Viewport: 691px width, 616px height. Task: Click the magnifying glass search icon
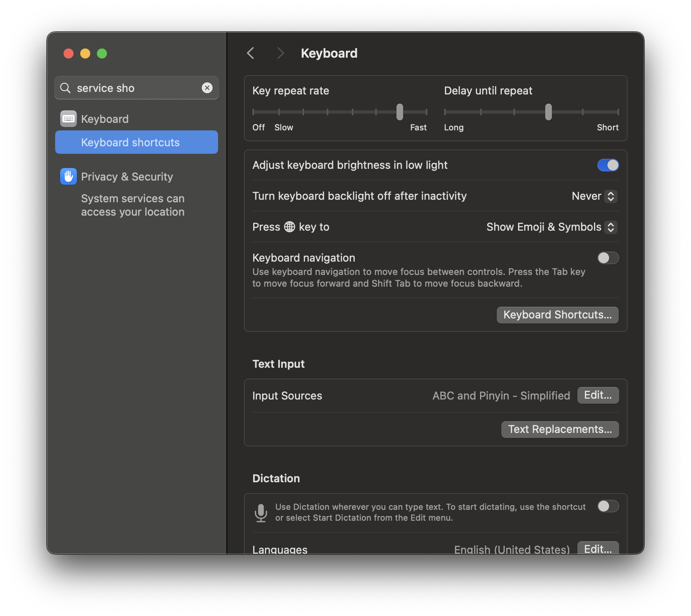click(x=66, y=88)
